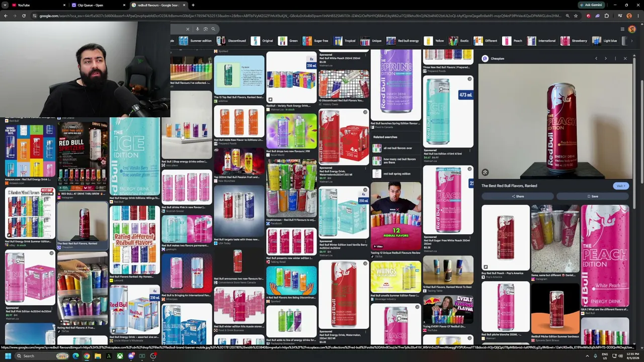Filter images by Strawberry chip
The height and width of the screenshot is (362, 644).
(574, 41)
